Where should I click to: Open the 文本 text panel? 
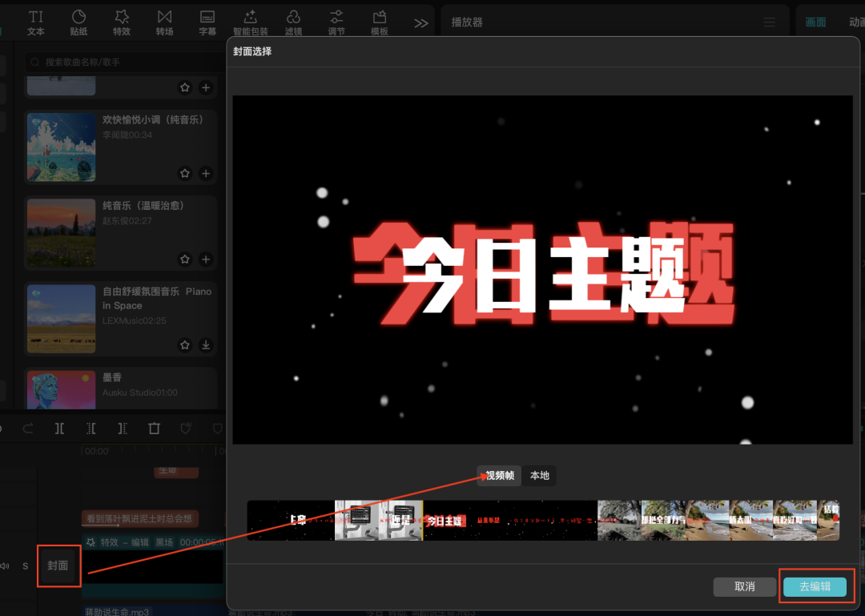click(35, 22)
